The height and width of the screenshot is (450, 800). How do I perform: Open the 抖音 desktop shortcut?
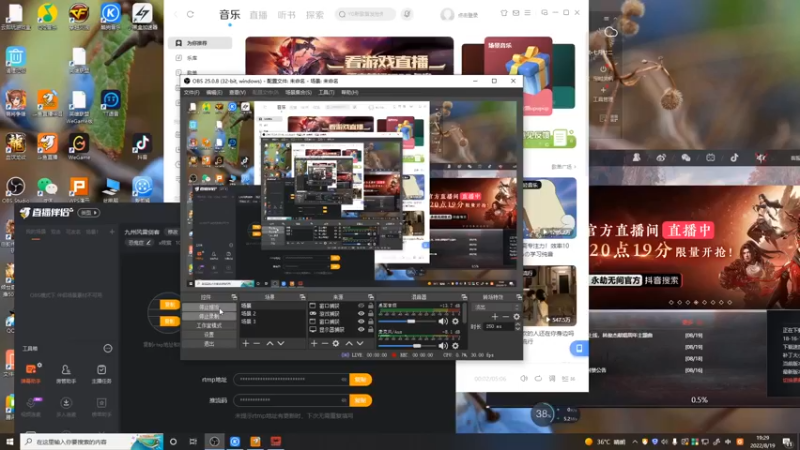coord(142,147)
